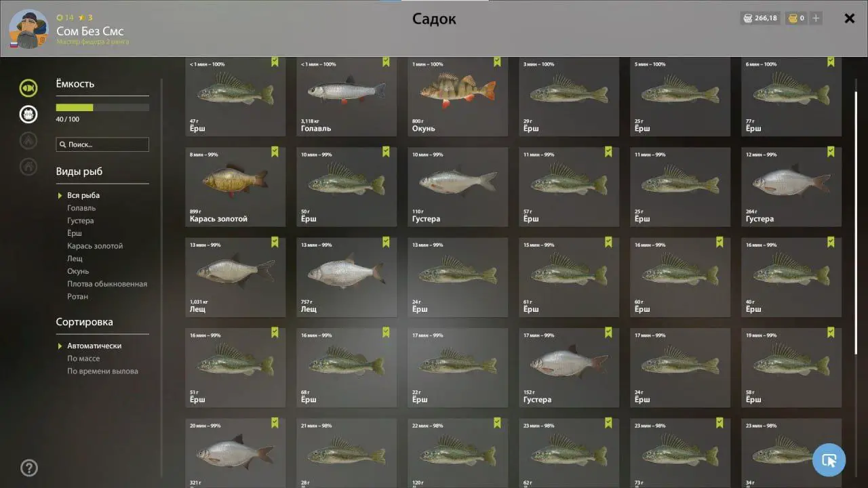The width and height of the screenshot is (868, 488).
Task: Sort by catch time (По времени вылова)
Action: point(102,371)
